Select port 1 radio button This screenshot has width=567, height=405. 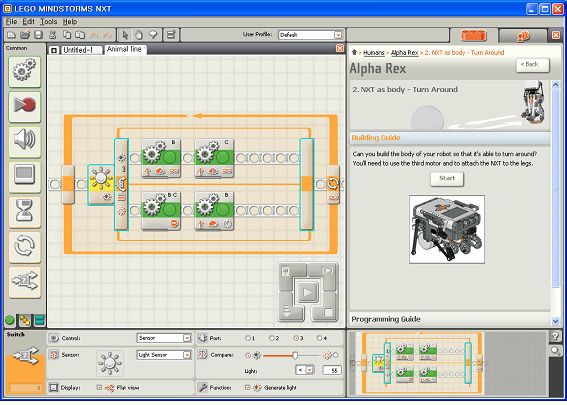[248, 338]
